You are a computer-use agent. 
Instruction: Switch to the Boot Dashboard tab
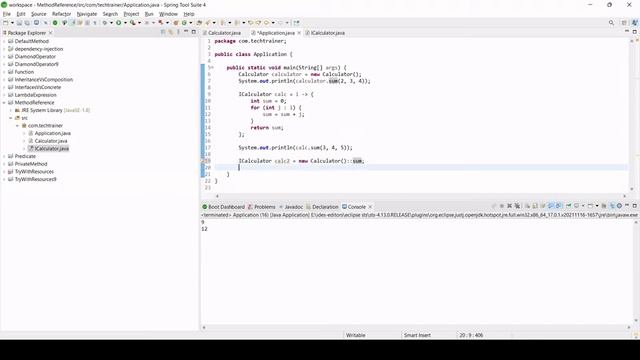[x=226, y=207]
